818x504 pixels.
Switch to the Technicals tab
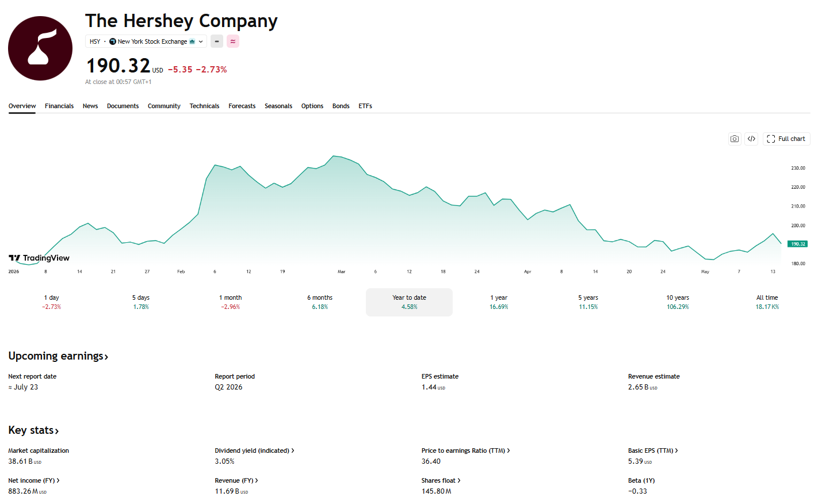[x=204, y=106]
